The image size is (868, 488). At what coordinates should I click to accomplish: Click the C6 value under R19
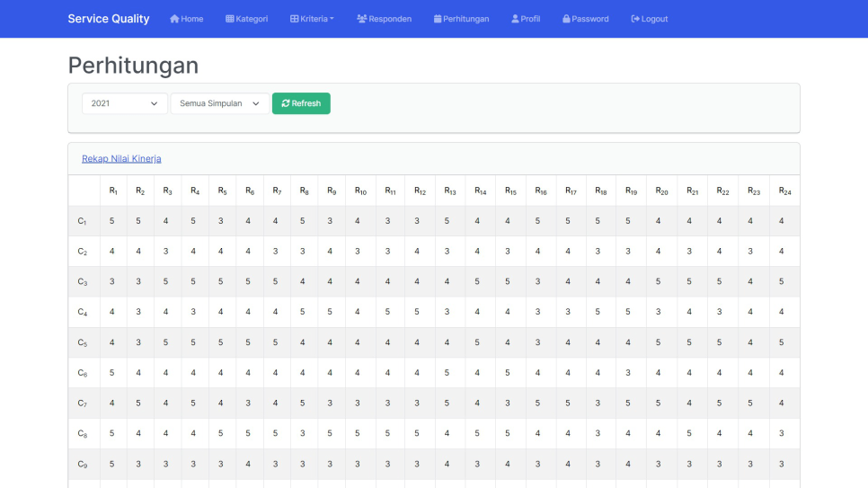tap(628, 373)
